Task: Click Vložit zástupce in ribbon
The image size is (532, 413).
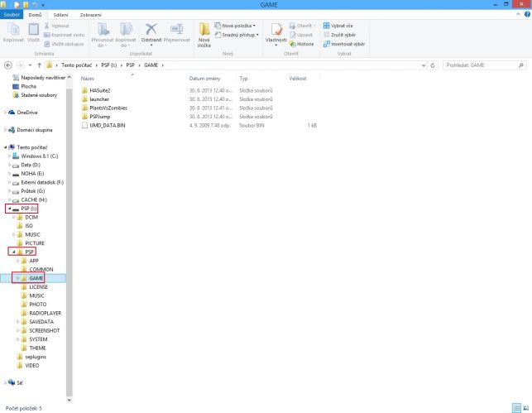Action: coord(64,44)
